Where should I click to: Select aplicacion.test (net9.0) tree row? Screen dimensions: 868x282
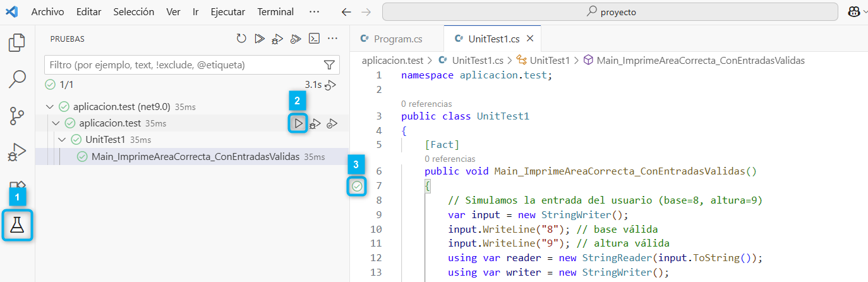[191, 106]
